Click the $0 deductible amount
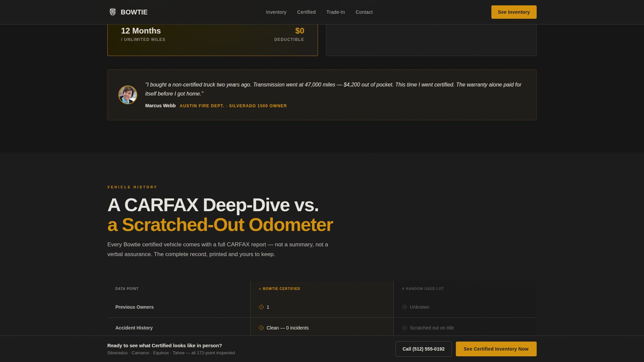Screen dimensions: 644x362 pyautogui.click(x=300, y=31)
